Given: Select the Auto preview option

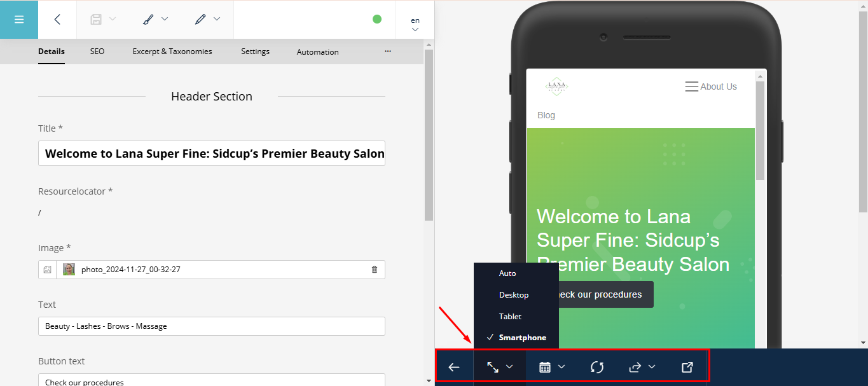Looking at the screenshot, I should (x=507, y=273).
